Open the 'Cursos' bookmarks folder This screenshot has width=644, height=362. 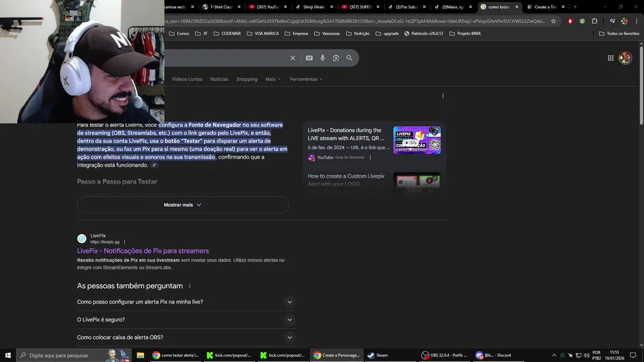pos(179,34)
